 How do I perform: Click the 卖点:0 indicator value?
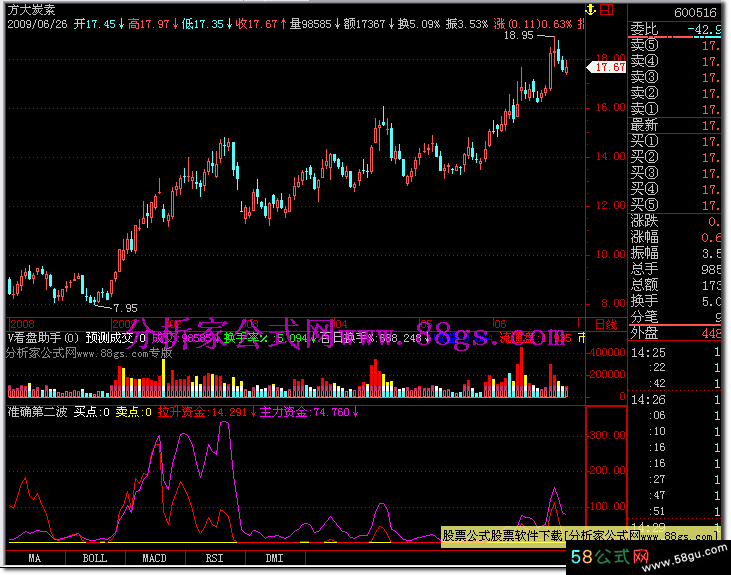point(134,412)
